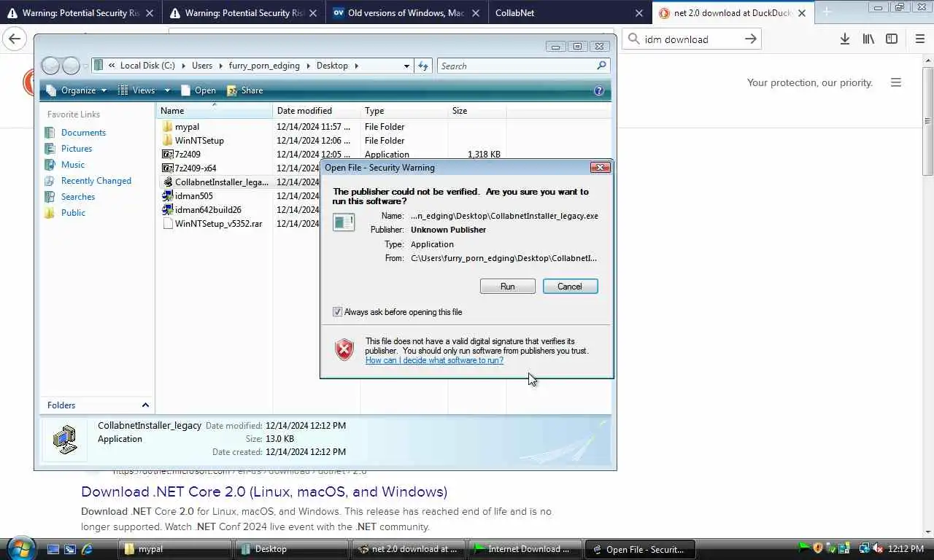
Task: Open Public in Favorite Links
Action: click(x=73, y=213)
